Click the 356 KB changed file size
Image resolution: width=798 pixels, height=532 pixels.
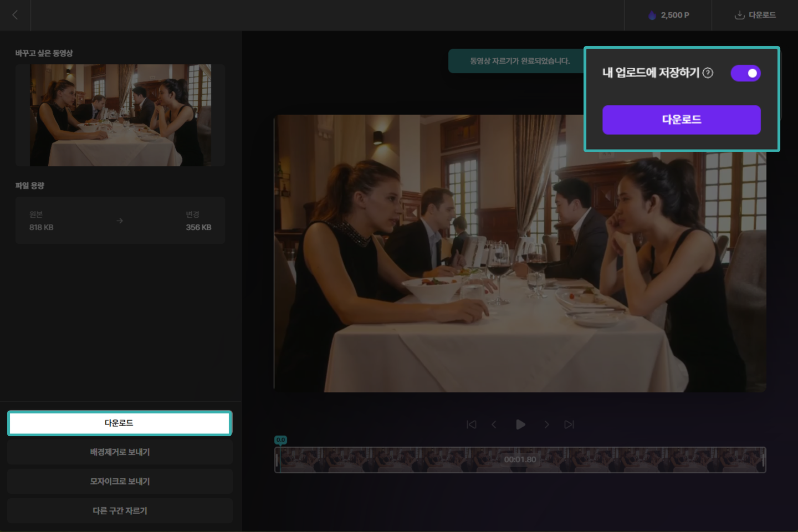[198, 227]
